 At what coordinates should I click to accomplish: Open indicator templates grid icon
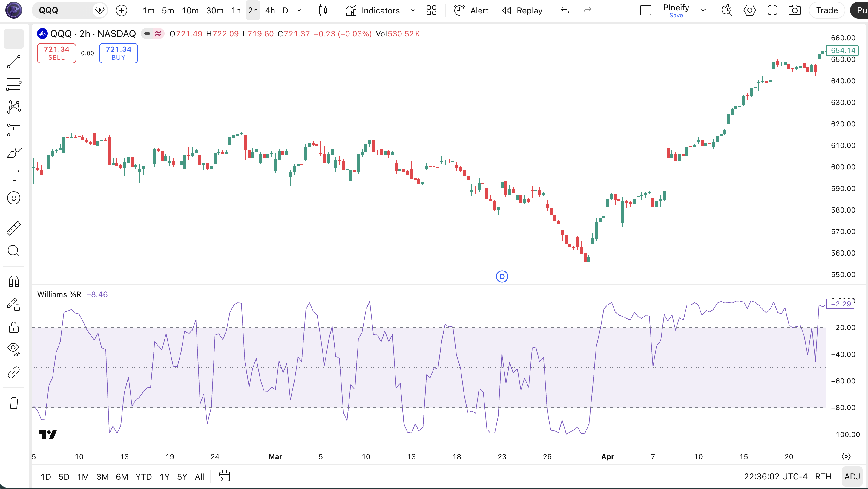pyautogui.click(x=431, y=10)
